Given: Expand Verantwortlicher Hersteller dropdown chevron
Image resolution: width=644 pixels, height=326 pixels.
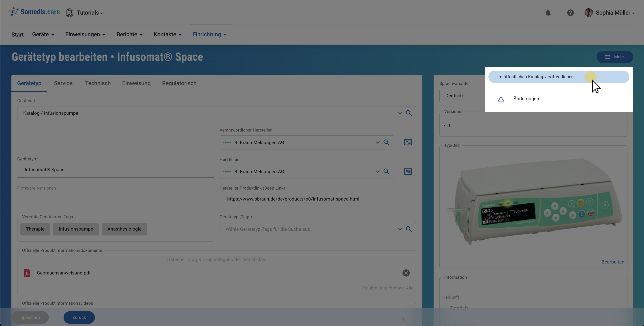Looking at the screenshot, I should 377,142.
